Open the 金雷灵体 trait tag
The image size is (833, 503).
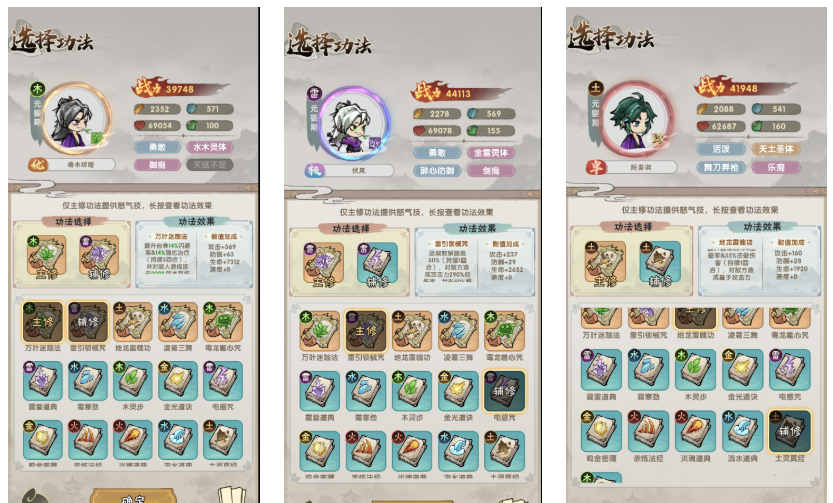[491, 153]
